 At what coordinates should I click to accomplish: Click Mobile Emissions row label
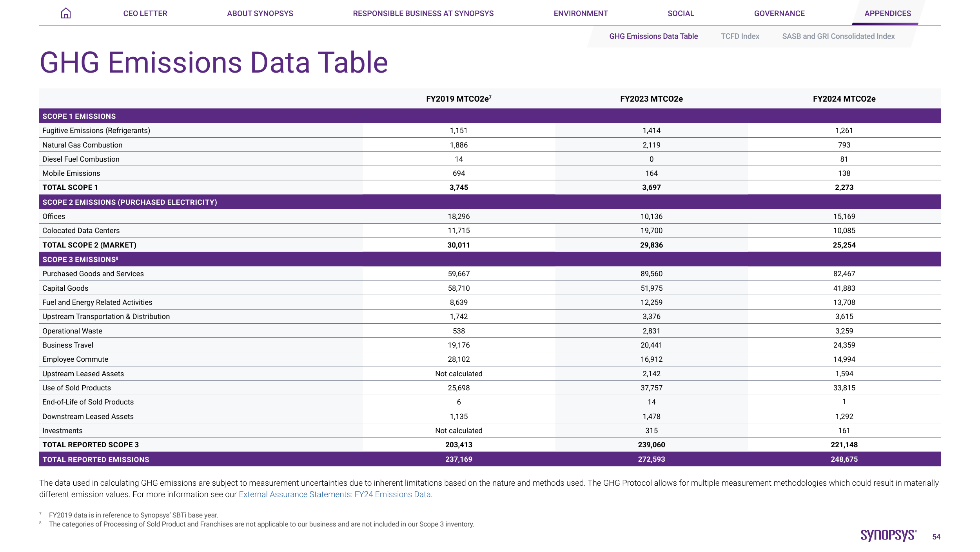71,173
